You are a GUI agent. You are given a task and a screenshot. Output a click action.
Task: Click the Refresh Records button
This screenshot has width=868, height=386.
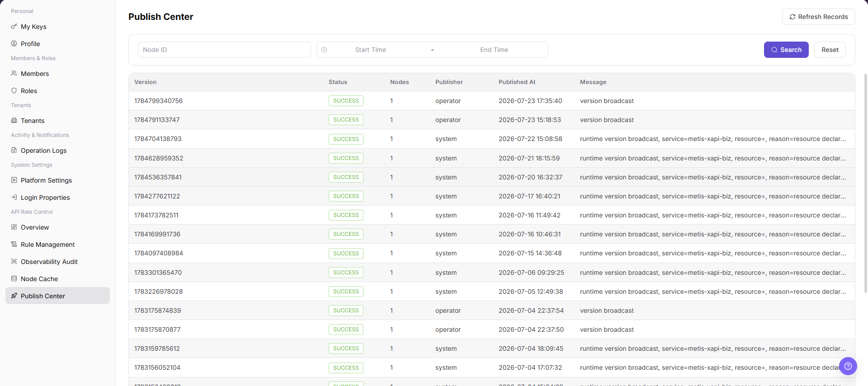pos(818,17)
